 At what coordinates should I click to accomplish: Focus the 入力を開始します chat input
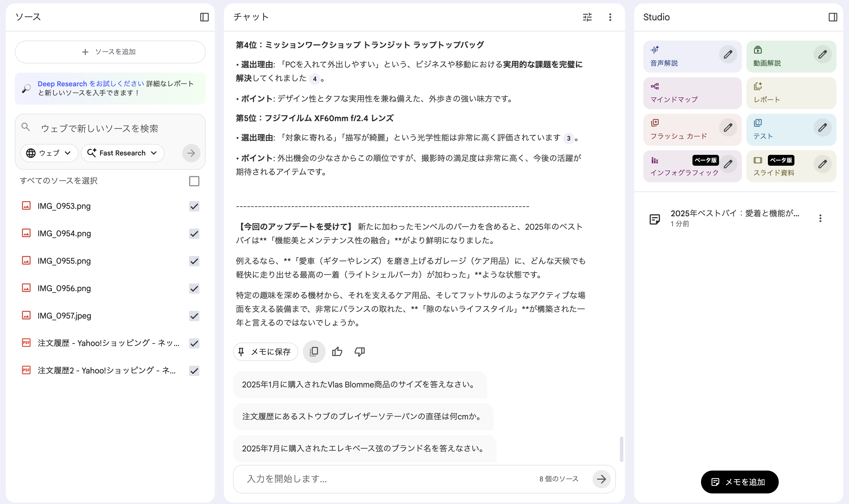(387, 479)
